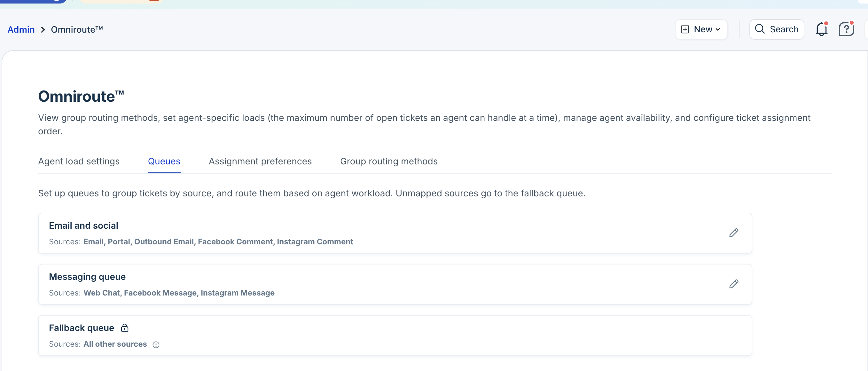Select the Queues tab

(164, 162)
